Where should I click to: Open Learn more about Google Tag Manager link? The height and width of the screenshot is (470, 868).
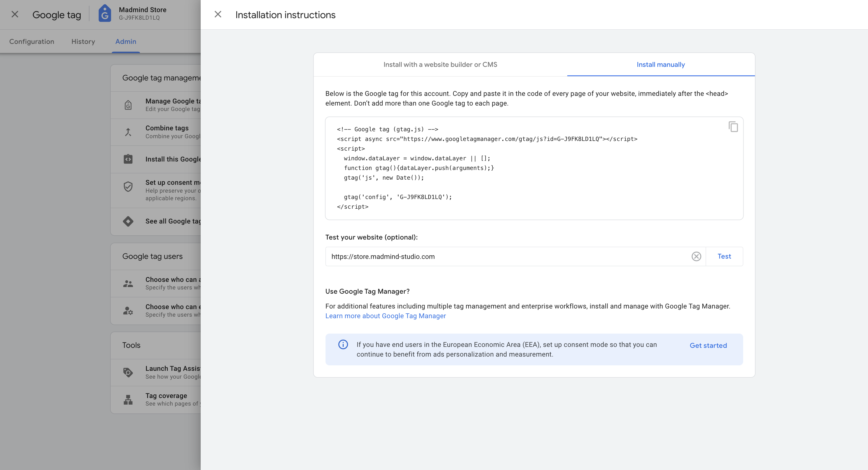point(385,316)
